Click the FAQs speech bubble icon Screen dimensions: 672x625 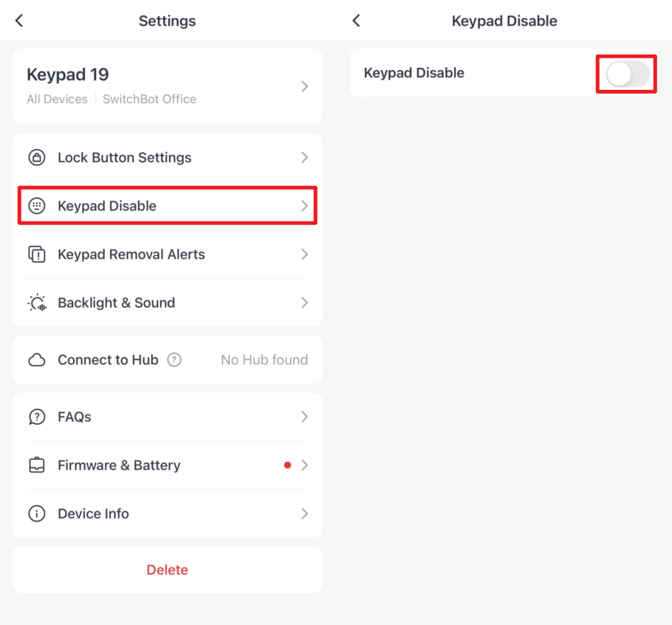point(37,417)
